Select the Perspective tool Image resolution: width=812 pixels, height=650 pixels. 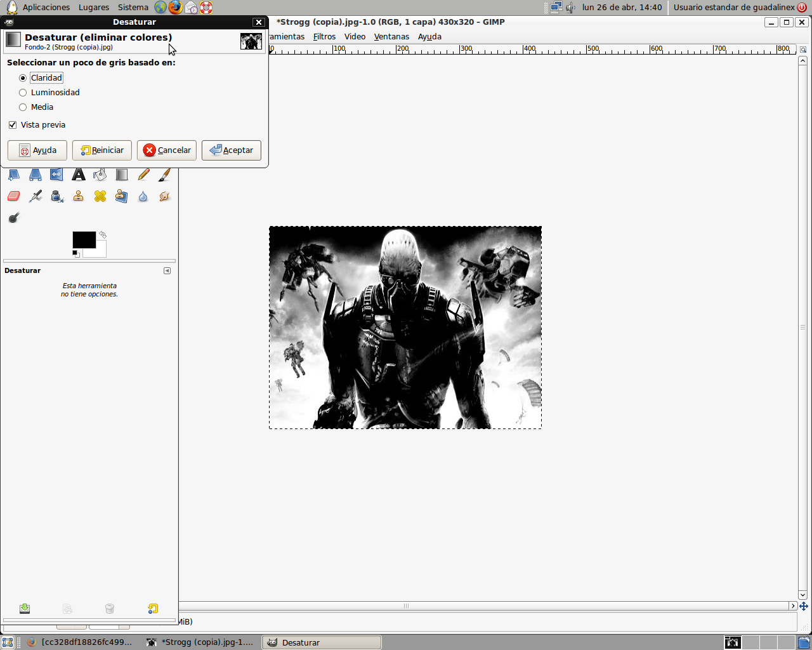pos(36,175)
